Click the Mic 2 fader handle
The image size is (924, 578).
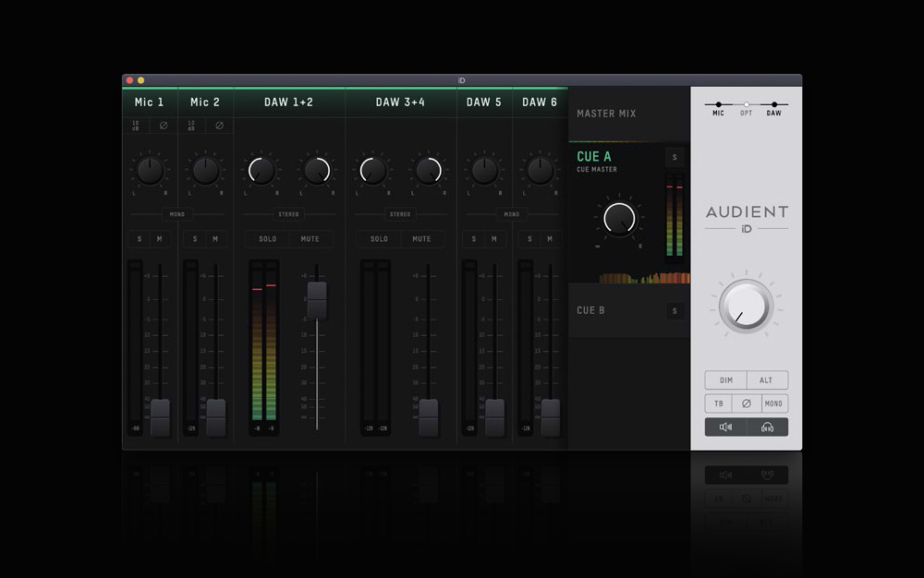[x=215, y=418]
